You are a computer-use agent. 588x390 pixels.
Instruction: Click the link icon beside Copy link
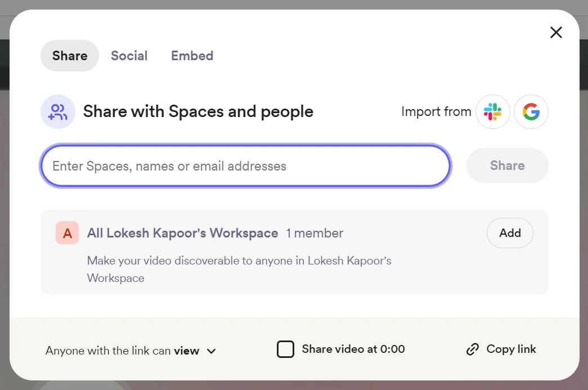pos(473,349)
